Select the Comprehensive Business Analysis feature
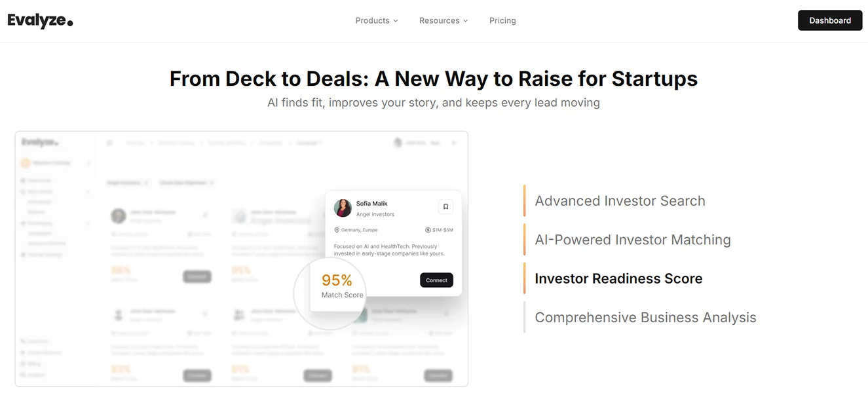The width and height of the screenshot is (868, 393). tap(645, 317)
